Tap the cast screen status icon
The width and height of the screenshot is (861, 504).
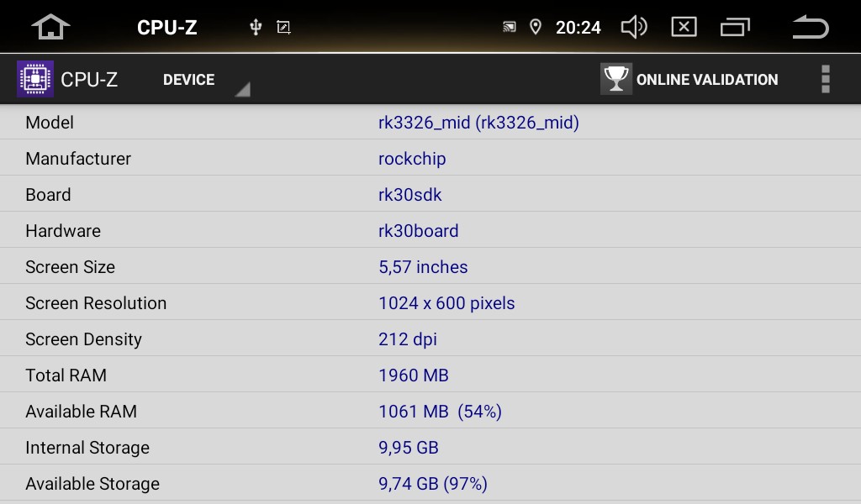(x=509, y=27)
